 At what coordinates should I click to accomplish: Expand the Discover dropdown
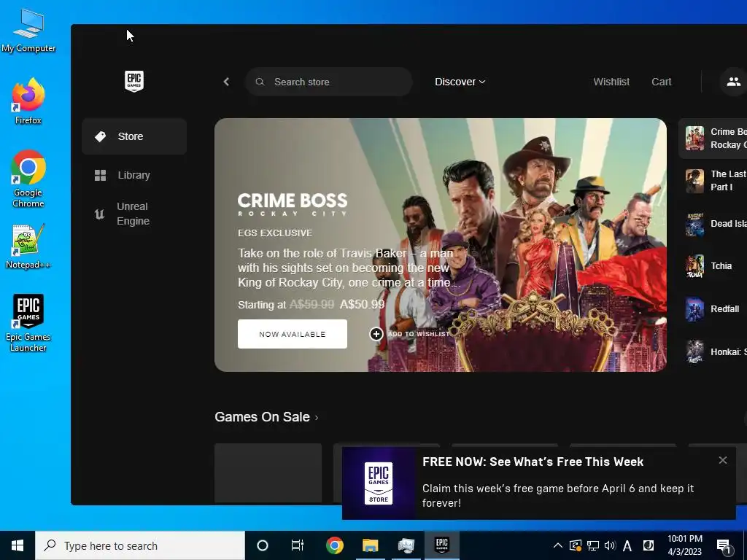[460, 82]
